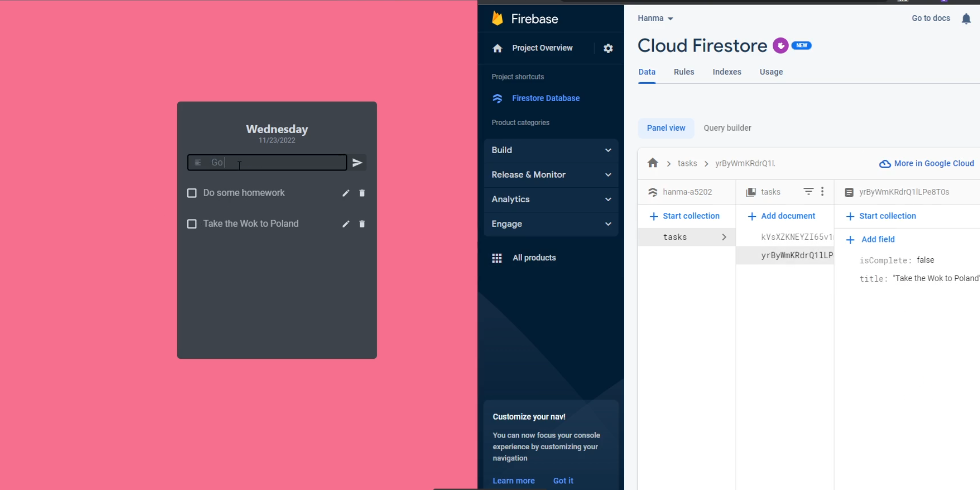The width and height of the screenshot is (980, 490).
Task: Click the isComplete field value false
Action: click(925, 260)
